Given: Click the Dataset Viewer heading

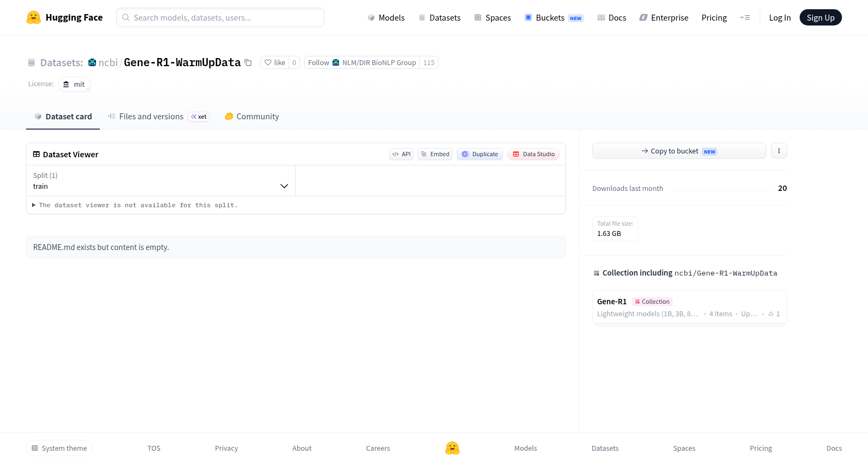Looking at the screenshot, I should (71, 154).
